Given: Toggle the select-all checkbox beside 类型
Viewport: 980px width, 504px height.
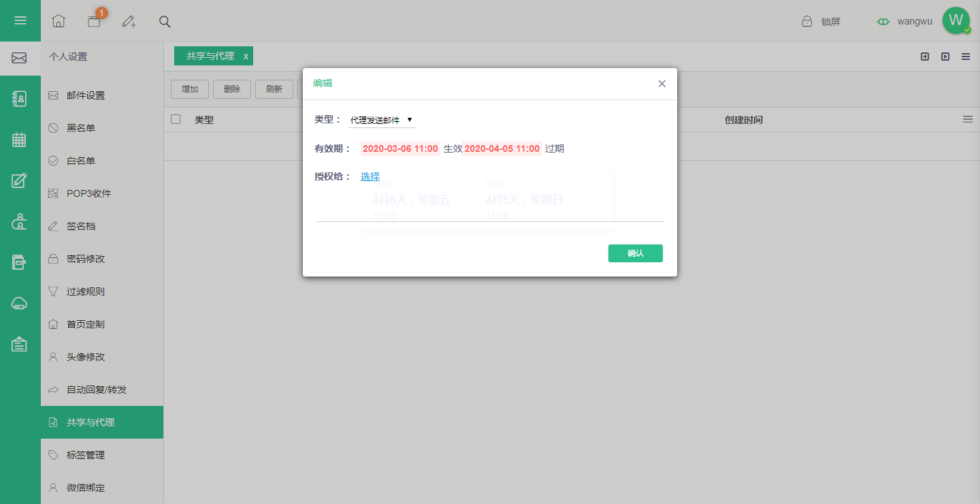Looking at the screenshot, I should [x=176, y=119].
